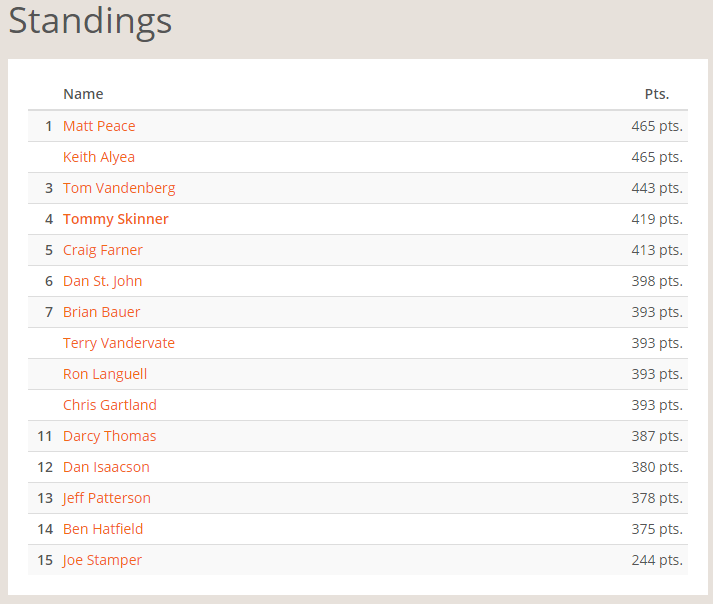Screen dimensions: 713x604
Task: Click Keith Alyea's name link
Action: [x=99, y=157]
